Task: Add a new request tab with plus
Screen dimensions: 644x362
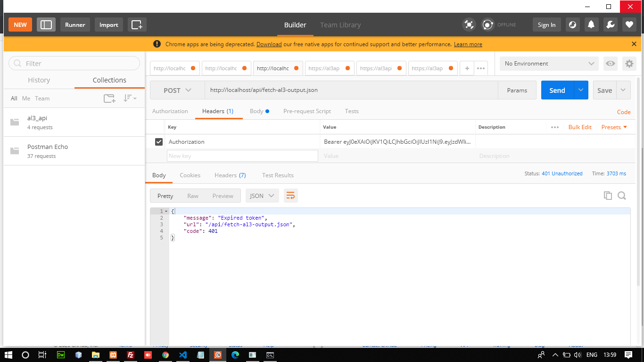Action: tap(467, 68)
